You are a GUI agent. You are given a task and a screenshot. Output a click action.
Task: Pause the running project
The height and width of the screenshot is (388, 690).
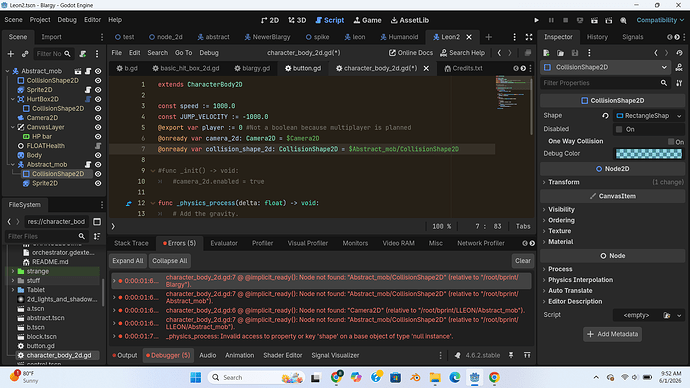551,20
